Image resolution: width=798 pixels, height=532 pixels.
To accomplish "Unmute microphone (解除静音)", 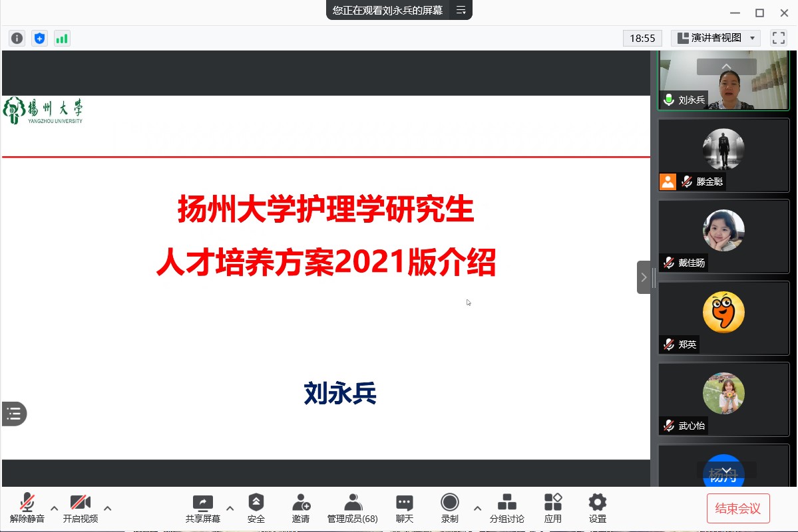I will click(x=27, y=508).
